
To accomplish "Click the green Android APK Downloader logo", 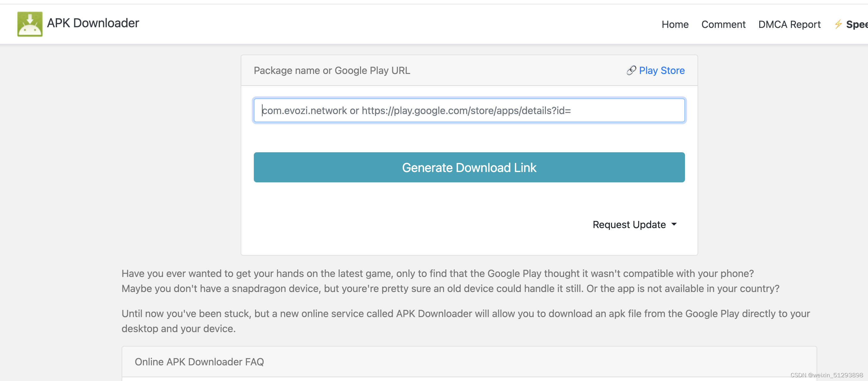I will coord(30,24).
